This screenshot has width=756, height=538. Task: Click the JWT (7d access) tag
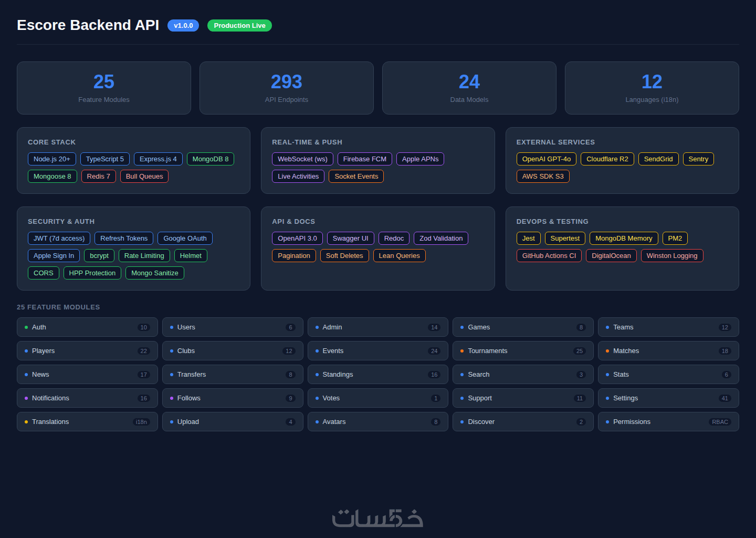59,238
